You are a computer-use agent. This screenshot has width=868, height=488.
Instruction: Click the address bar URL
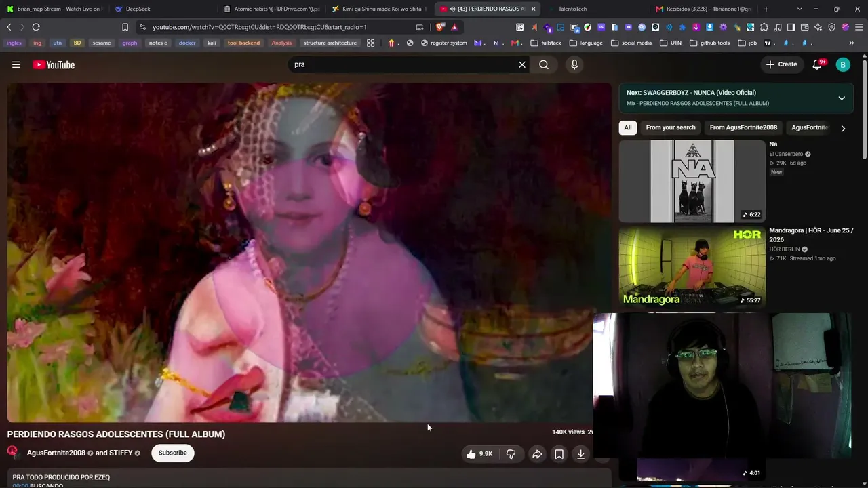point(260,27)
